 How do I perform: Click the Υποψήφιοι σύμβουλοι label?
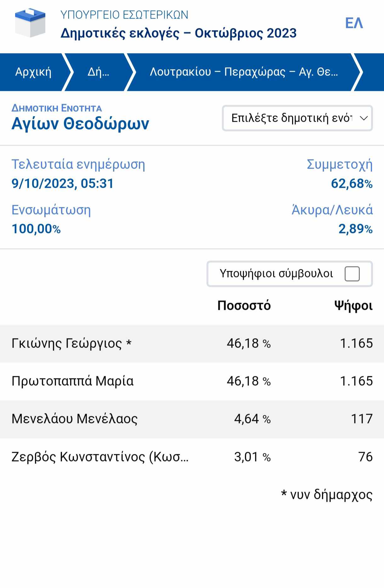(276, 274)
